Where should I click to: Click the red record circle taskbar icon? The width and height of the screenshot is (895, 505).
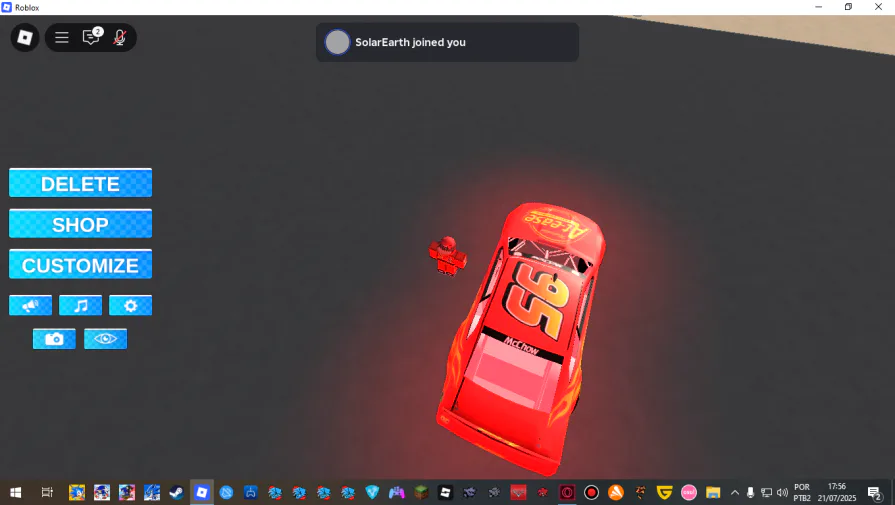(591, 492)
